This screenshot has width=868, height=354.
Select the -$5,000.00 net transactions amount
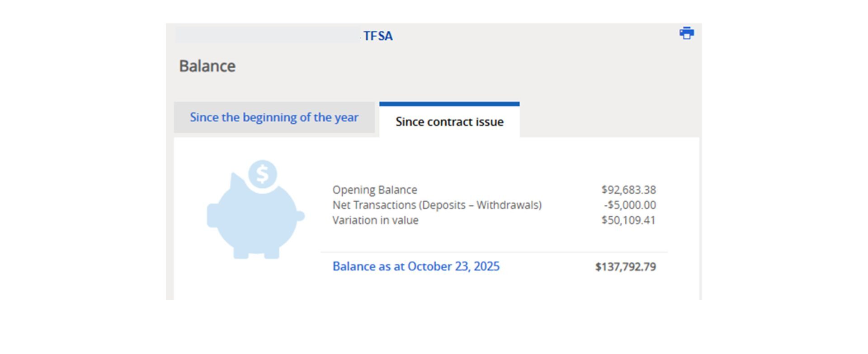pyautogui.click(x=630, y=205)
